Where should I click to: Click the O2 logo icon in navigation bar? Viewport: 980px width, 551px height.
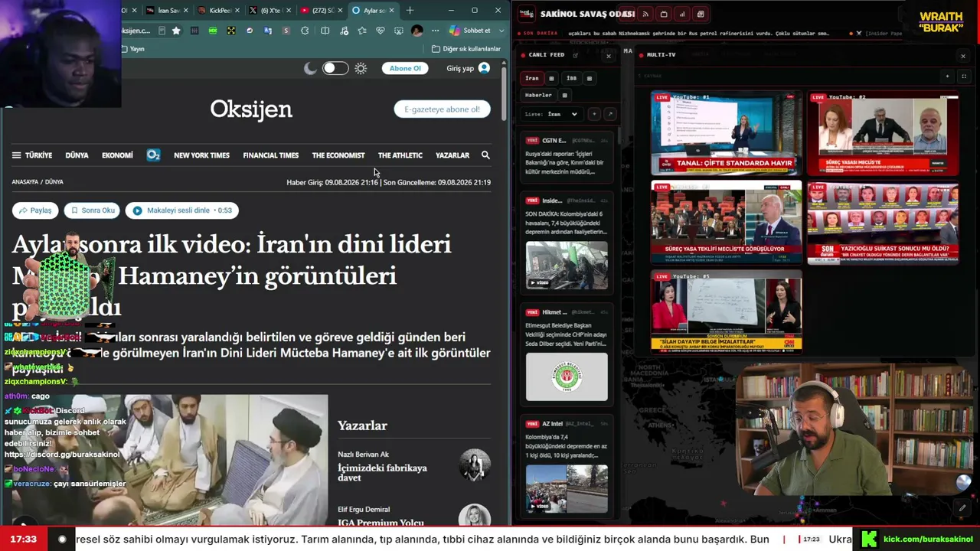point(153,155)
